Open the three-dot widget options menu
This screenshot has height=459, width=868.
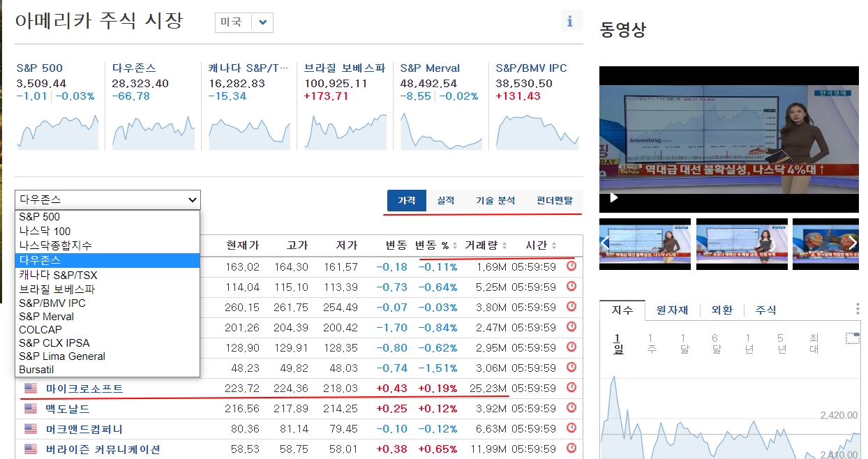[858, 310]
